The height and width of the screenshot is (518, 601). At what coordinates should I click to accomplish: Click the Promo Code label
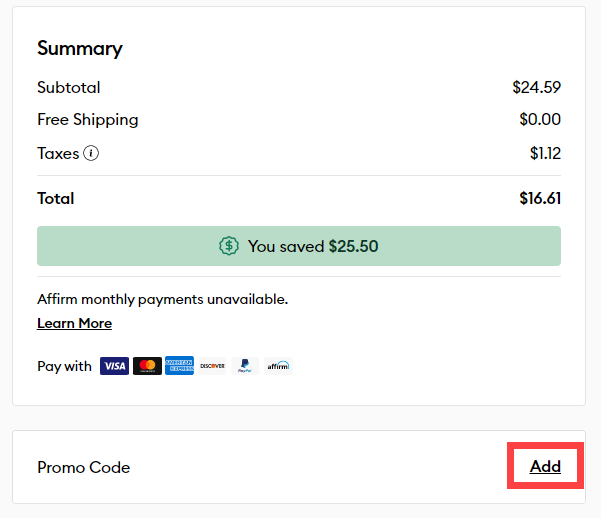[83, 468]
